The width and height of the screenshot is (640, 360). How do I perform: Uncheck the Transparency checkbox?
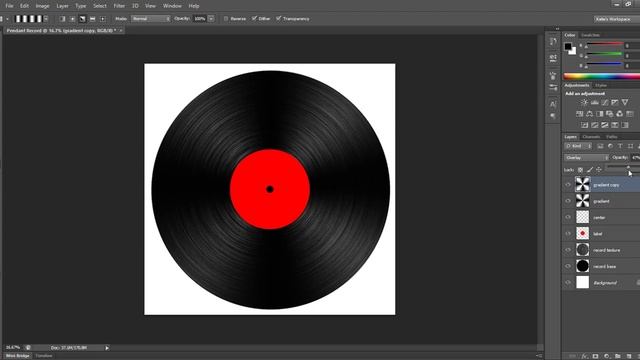[278, 19]
